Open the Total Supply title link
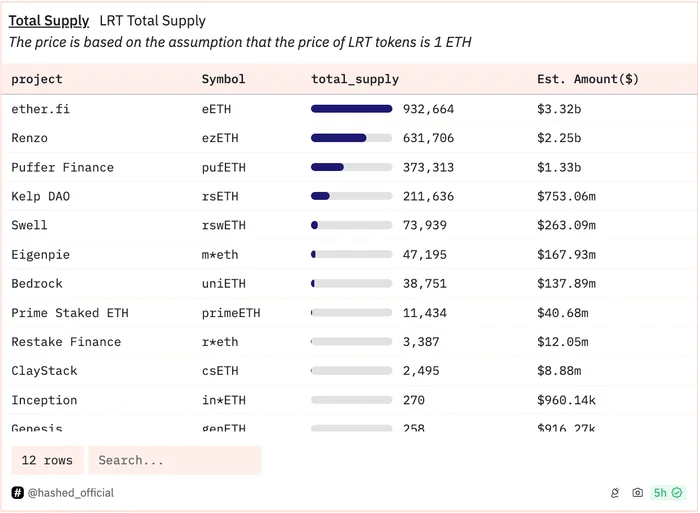The width and height of the screenshot is (700, 513). [49, 21]
